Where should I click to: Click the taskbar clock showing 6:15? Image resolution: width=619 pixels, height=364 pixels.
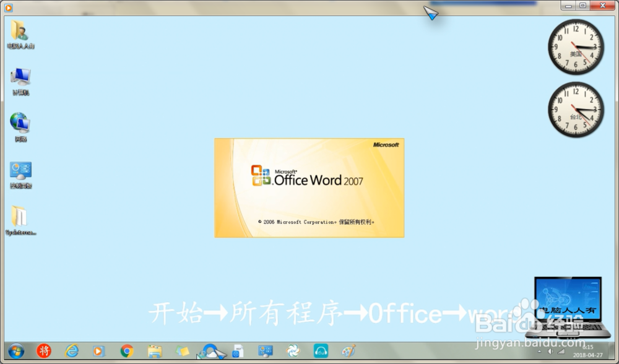[x=588, y=351]
